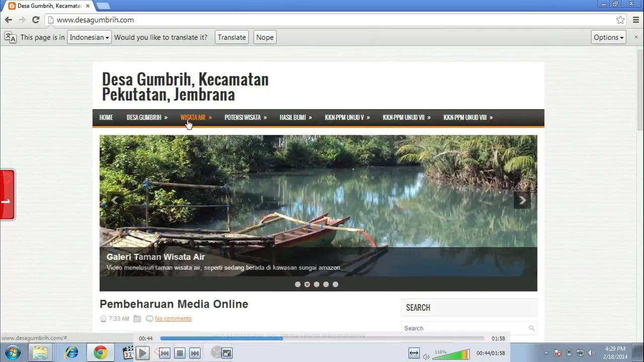Open system volume tray icon

(x=592, y=353)
